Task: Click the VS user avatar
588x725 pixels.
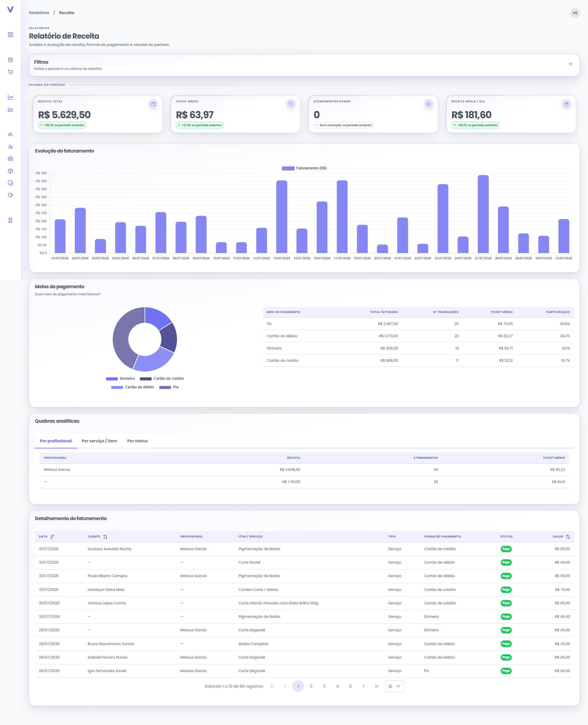Action: 575,13
